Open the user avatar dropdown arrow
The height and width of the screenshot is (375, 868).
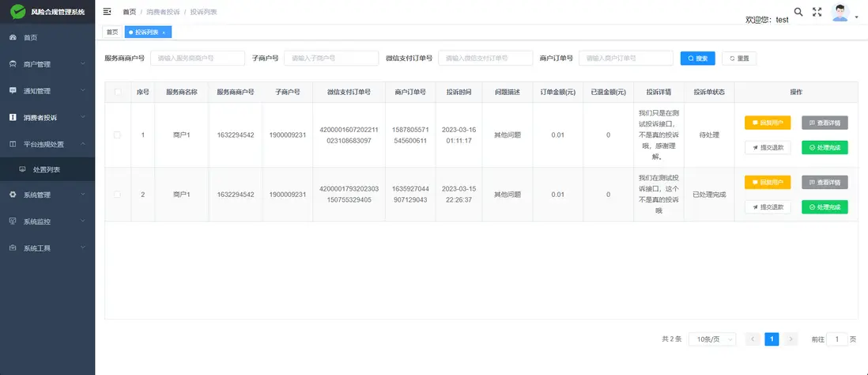pos(857,17)
